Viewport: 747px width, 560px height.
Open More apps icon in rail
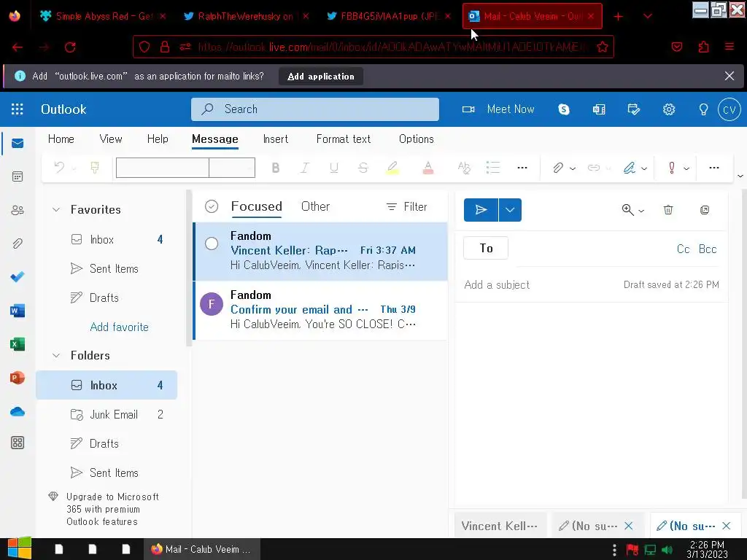point(18,443)
